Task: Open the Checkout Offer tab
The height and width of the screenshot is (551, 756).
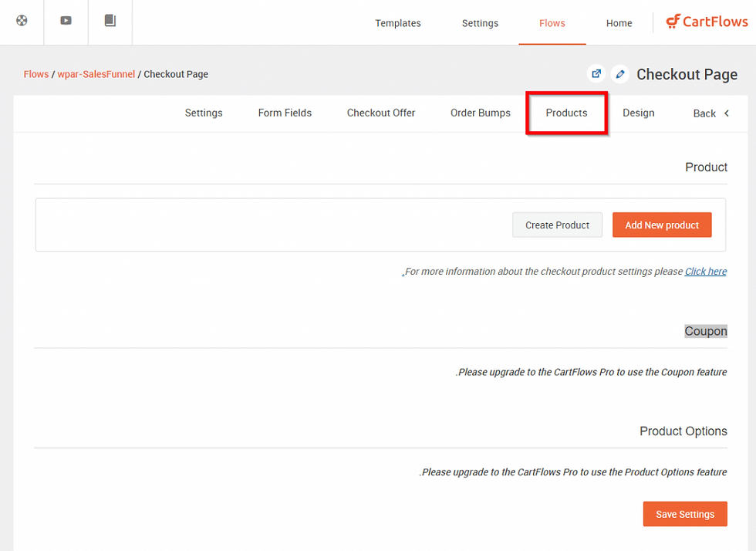Action: 381,113
